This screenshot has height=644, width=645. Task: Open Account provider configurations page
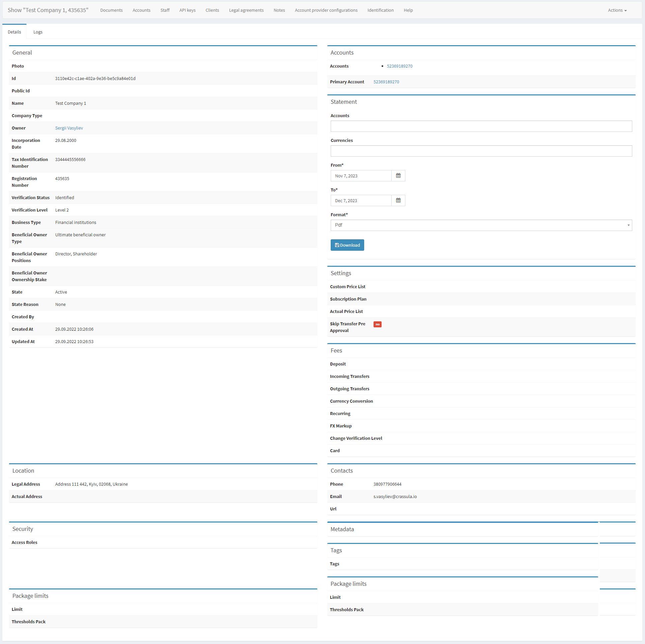tap(326, 10)
